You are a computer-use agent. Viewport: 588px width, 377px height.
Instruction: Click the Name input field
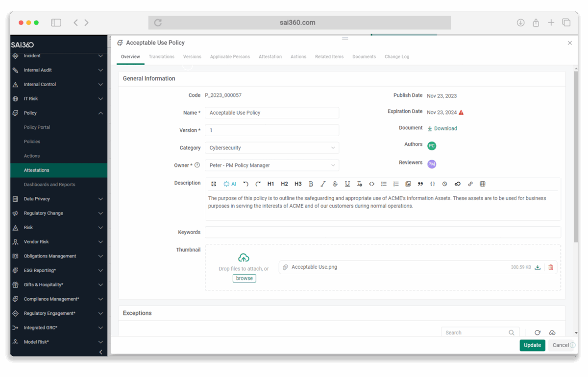(x=272, y=113)
